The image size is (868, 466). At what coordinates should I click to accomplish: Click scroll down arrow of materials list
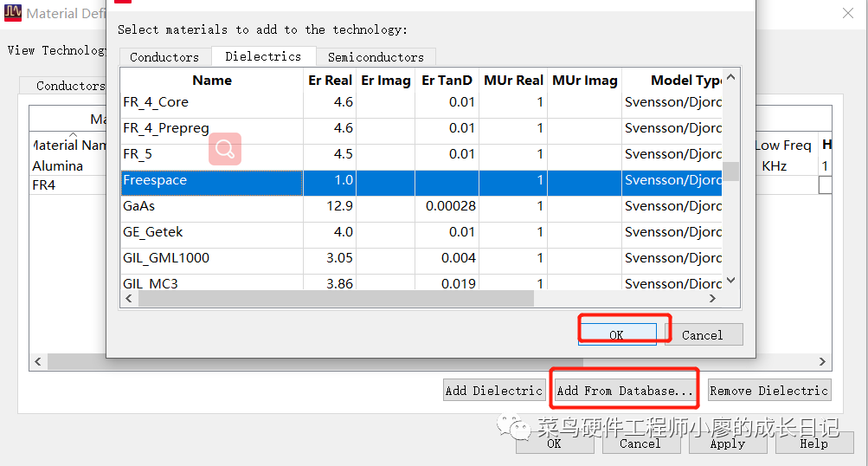(x=730, y=281)
